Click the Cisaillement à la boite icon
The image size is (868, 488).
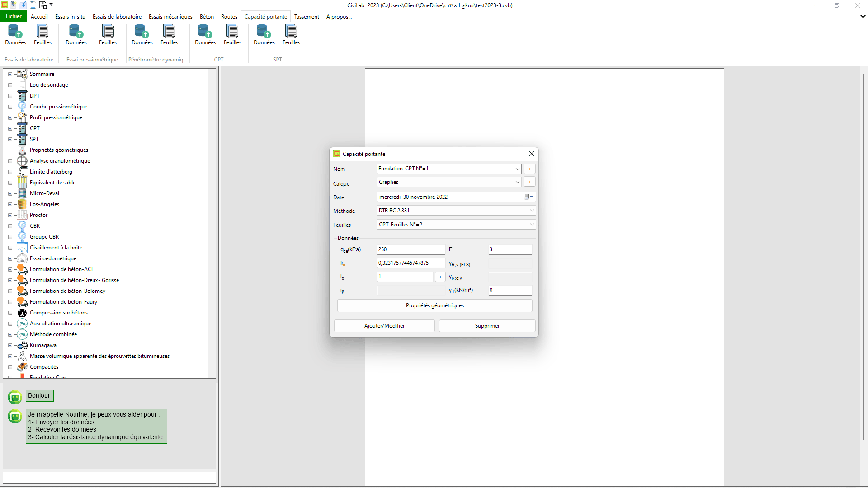[x=22, y=248]
